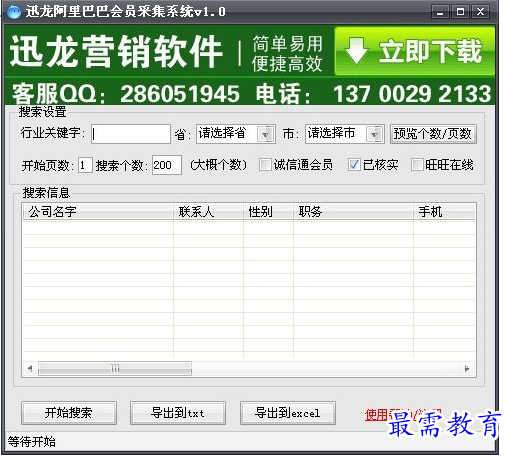
Task: Close the window
Action: click(x=480, y=12)
